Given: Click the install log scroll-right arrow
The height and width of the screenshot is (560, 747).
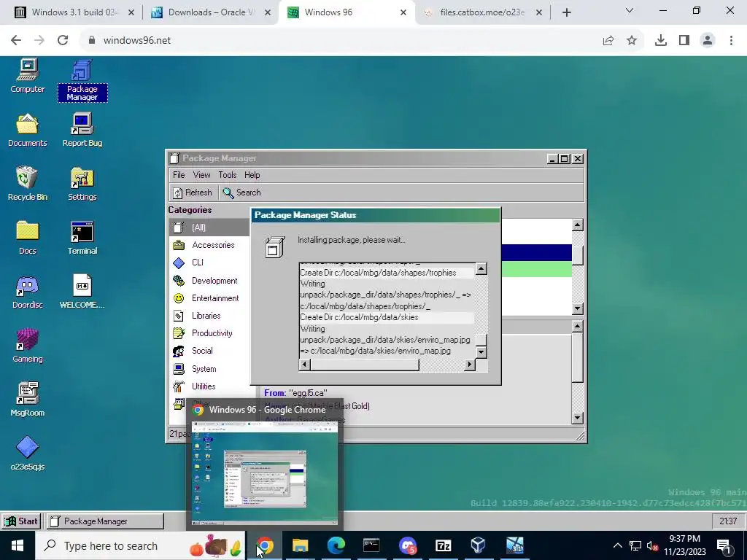Looking at the screenshot, I should pyautogui.click(x=470, y=365).
